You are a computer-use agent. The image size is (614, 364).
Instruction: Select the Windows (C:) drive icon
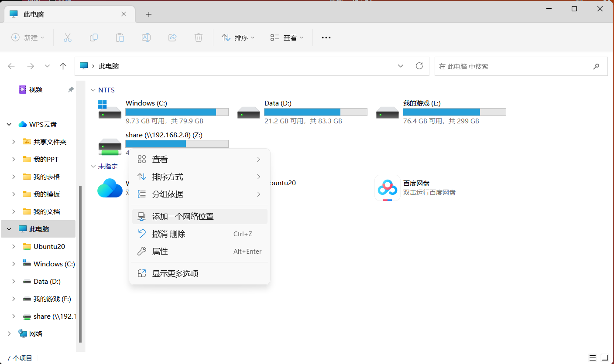[109, 110]
